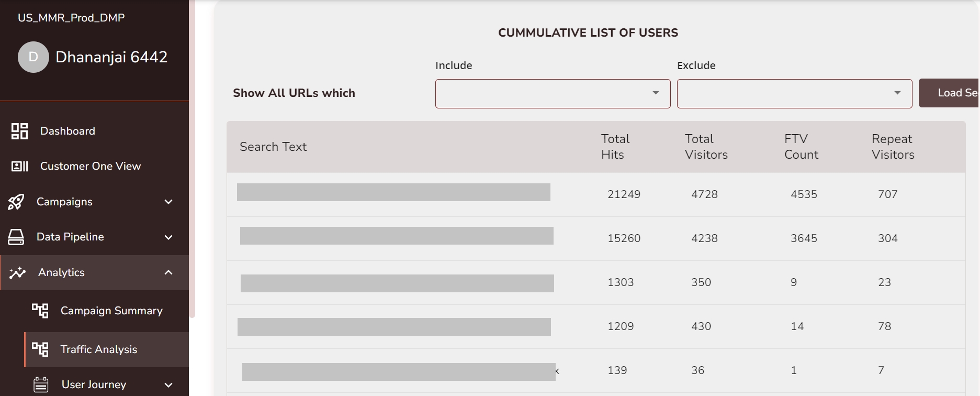
Task: Expand the User Journey chevron
Action: click(168, 384)
